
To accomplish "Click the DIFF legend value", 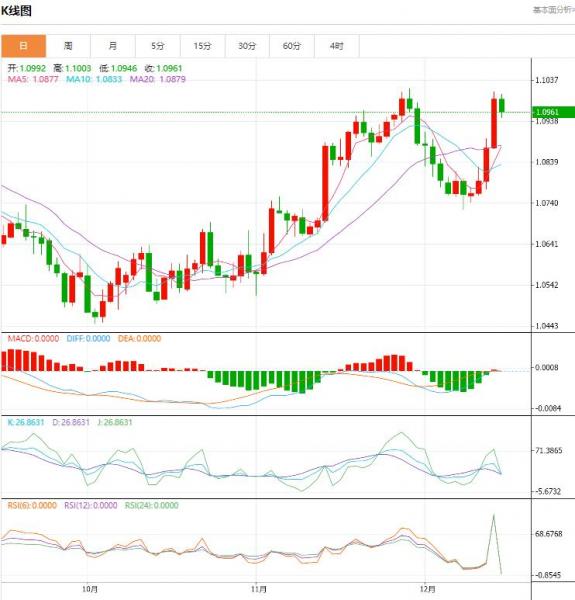I will [88, 339].
